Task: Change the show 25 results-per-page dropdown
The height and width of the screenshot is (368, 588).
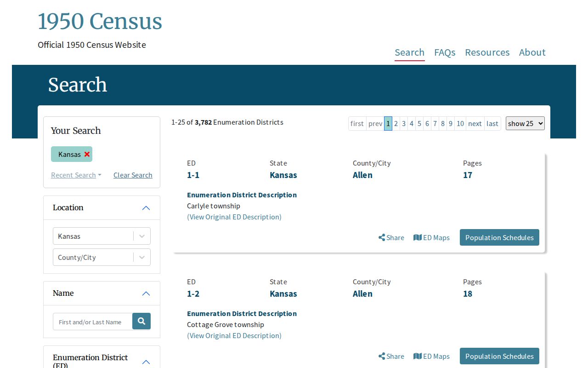Action: [x=525, y=123]
